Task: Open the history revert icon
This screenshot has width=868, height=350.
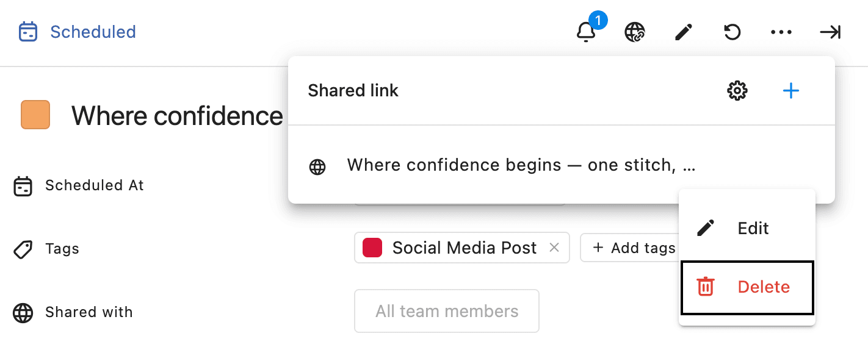Action: 732,32
